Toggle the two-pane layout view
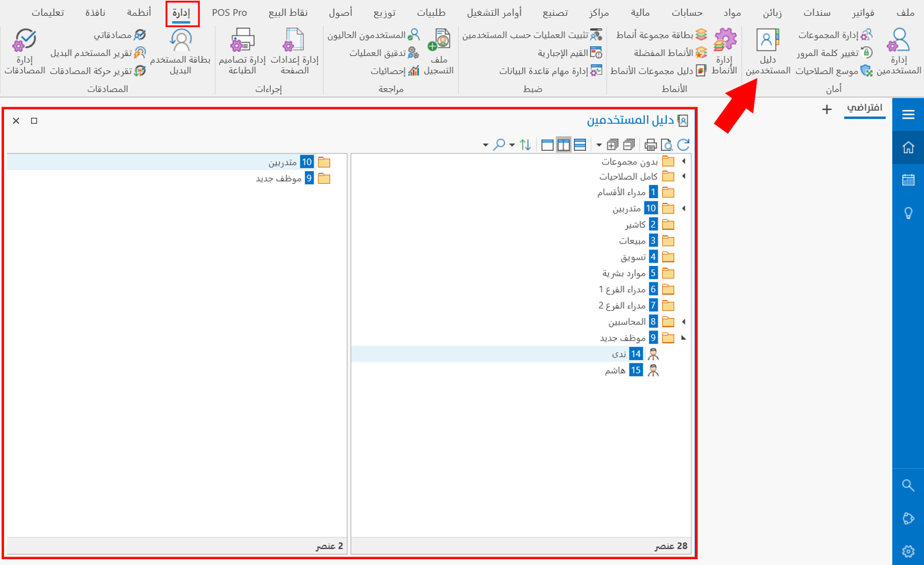 [565, 144]
